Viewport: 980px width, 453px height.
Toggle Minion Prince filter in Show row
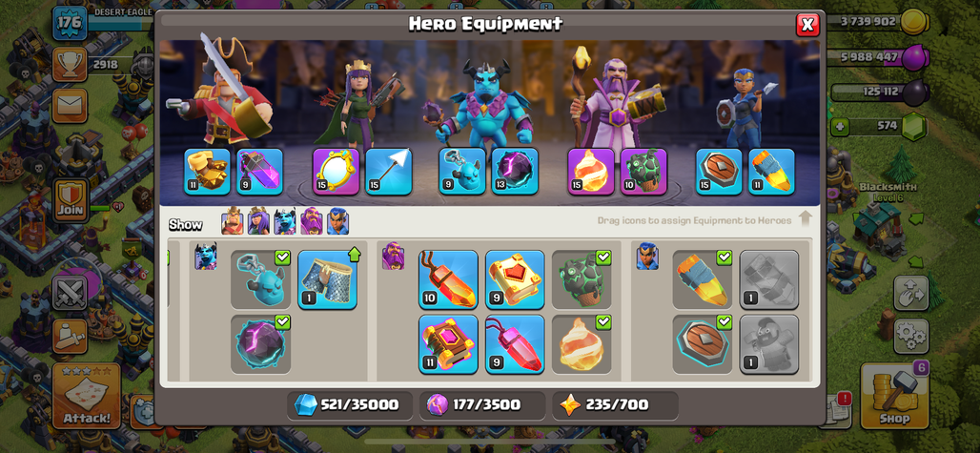tap(285, 222)
